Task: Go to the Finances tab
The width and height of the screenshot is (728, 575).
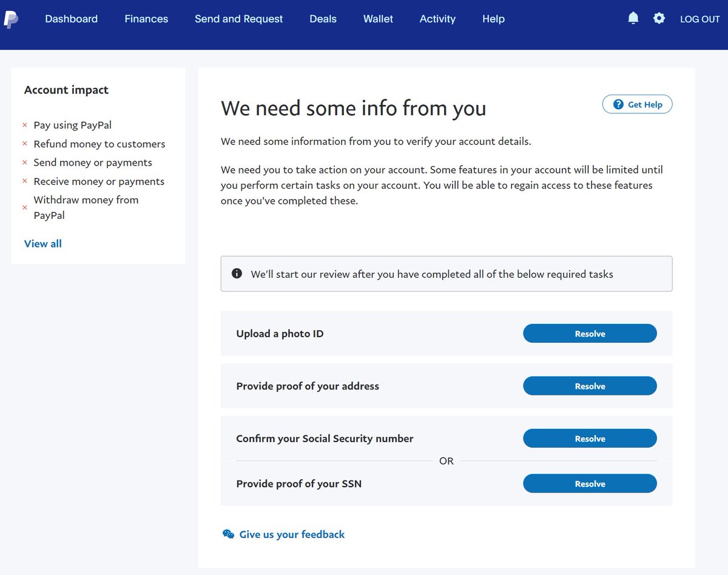Action: [146, 19]
